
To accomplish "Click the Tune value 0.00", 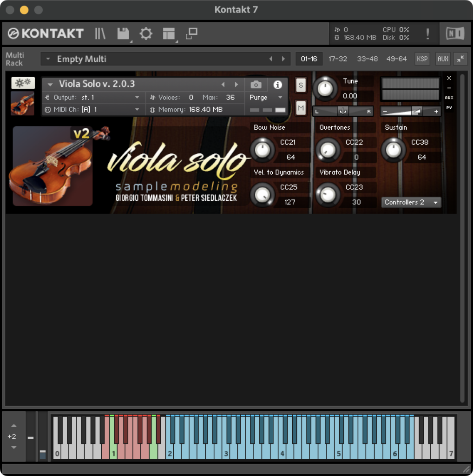I will 350,96.
